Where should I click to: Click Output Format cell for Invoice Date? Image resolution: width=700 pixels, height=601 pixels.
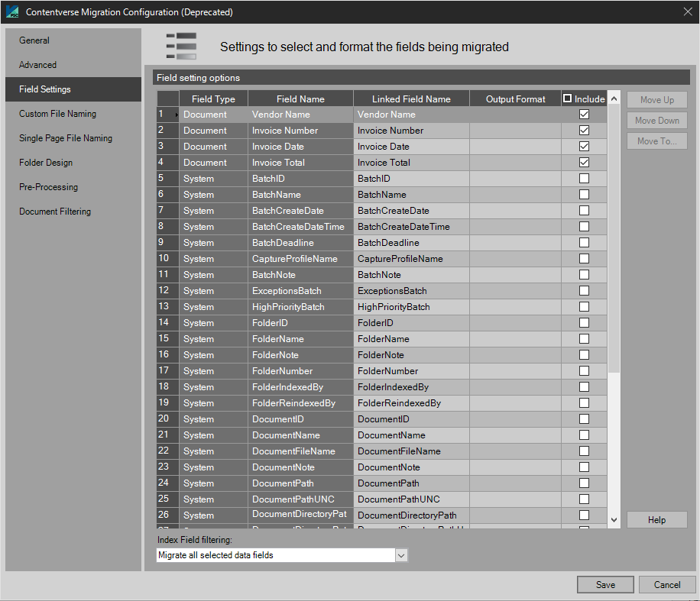tap(515, 147)
